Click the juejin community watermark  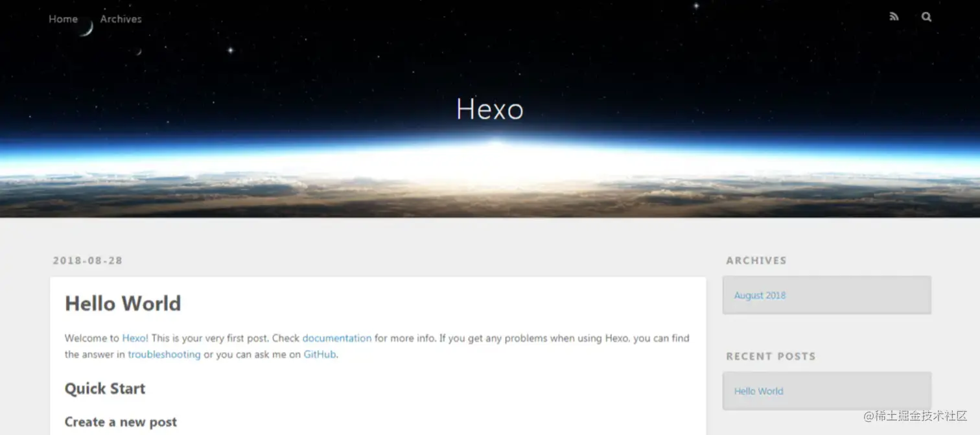915,416
